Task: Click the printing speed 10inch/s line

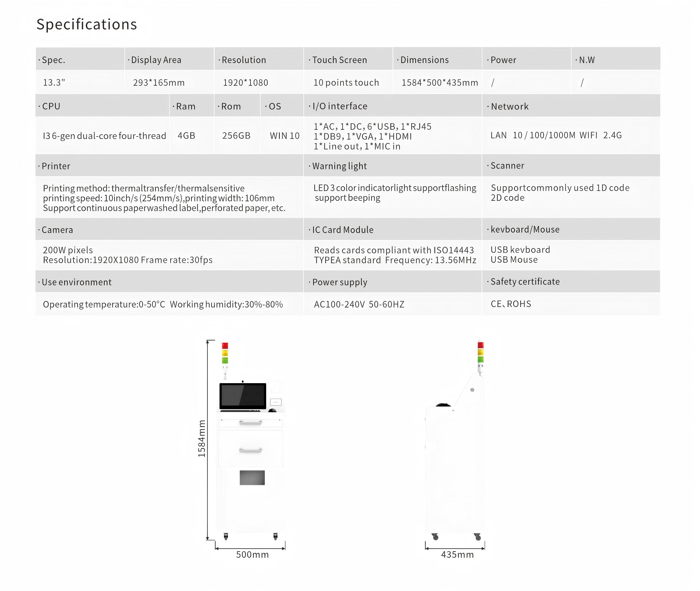Action: (x=159, y=198)
